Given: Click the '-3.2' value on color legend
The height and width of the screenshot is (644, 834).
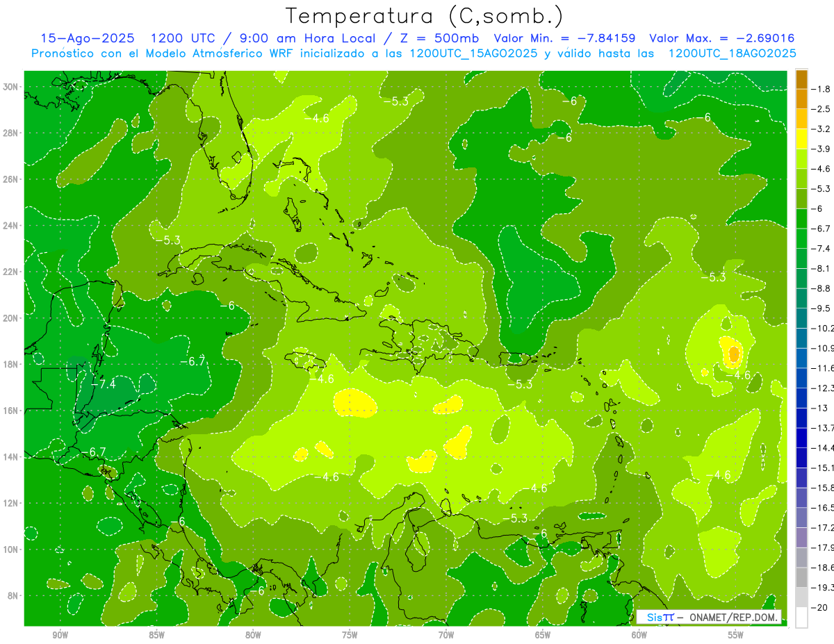Looking at the screenshot, I should coord(822,129).
